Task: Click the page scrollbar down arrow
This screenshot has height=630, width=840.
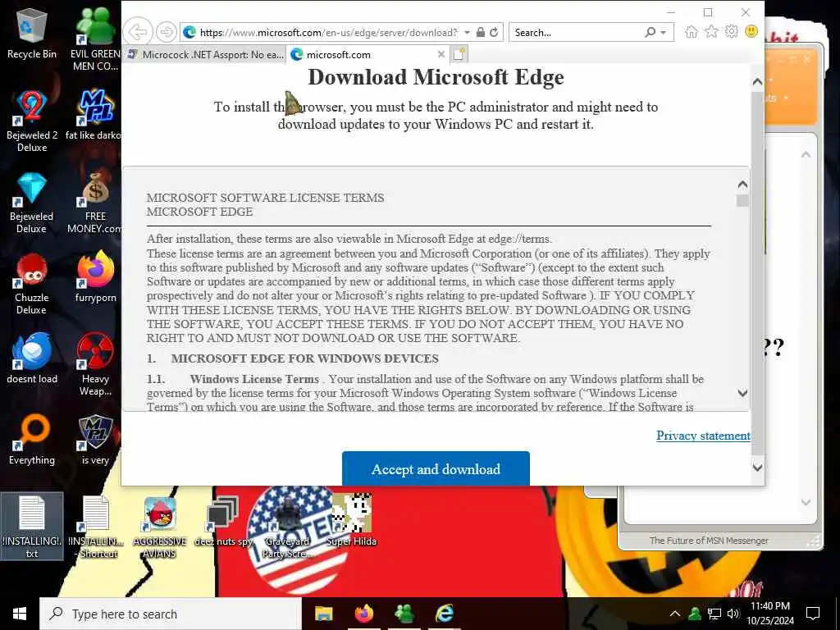Action: click(x=757, y=467)
